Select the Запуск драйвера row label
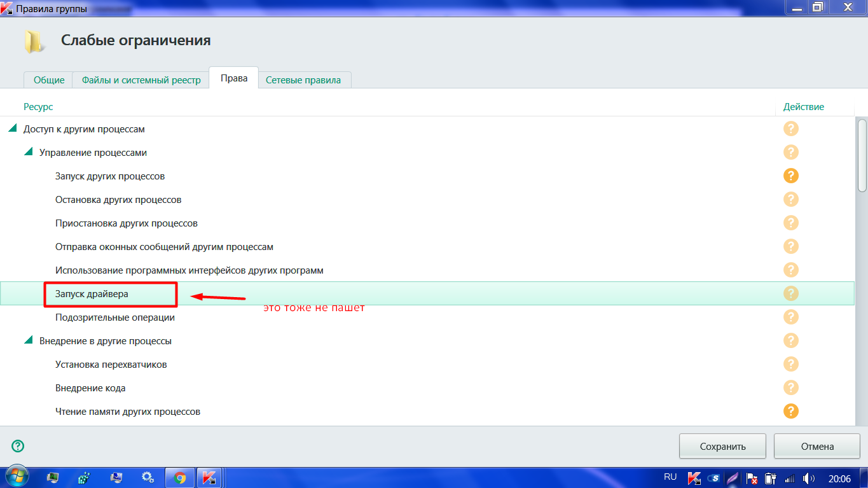The image size is (868, 488). click(92, 294)
